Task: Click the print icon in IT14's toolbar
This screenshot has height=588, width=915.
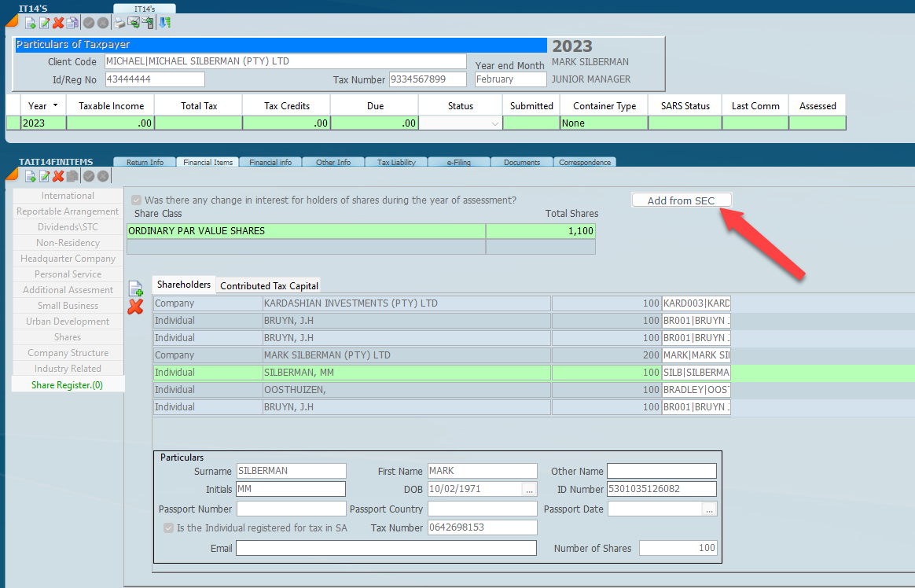Action: [x=119, y=23]
